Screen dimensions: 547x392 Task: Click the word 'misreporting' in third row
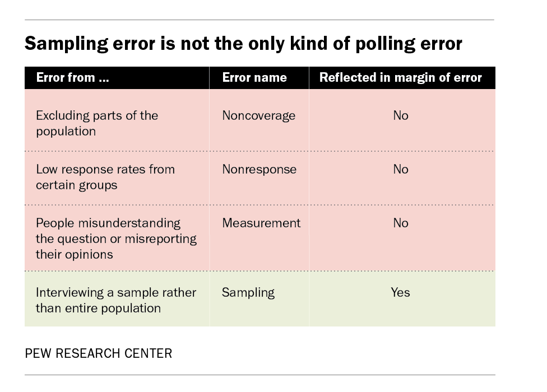click(x=160, y=239)
